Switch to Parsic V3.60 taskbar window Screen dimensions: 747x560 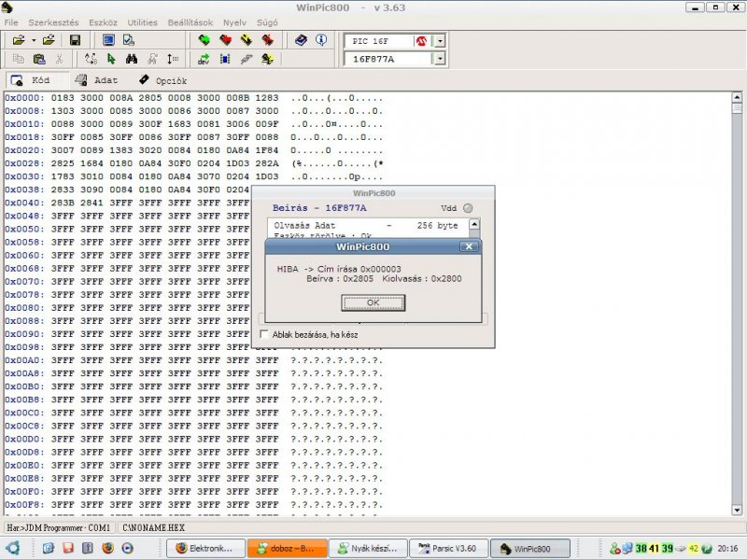pos(450,548)
